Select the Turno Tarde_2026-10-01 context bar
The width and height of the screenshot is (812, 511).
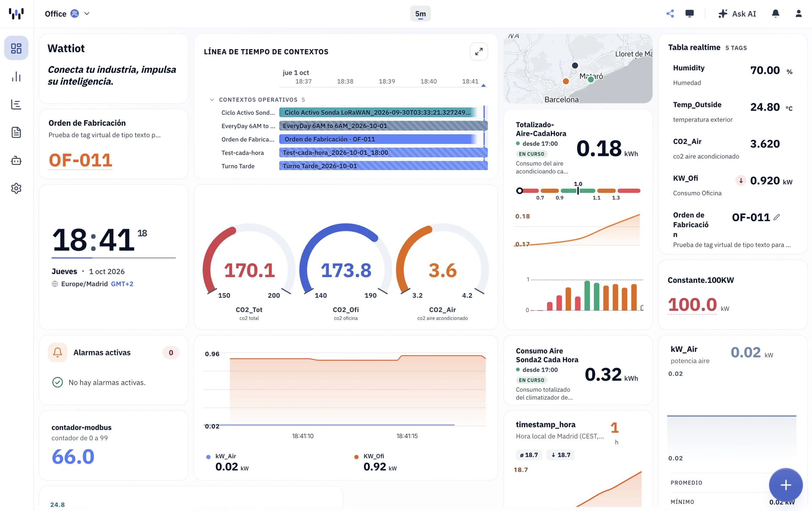(383, 166)
